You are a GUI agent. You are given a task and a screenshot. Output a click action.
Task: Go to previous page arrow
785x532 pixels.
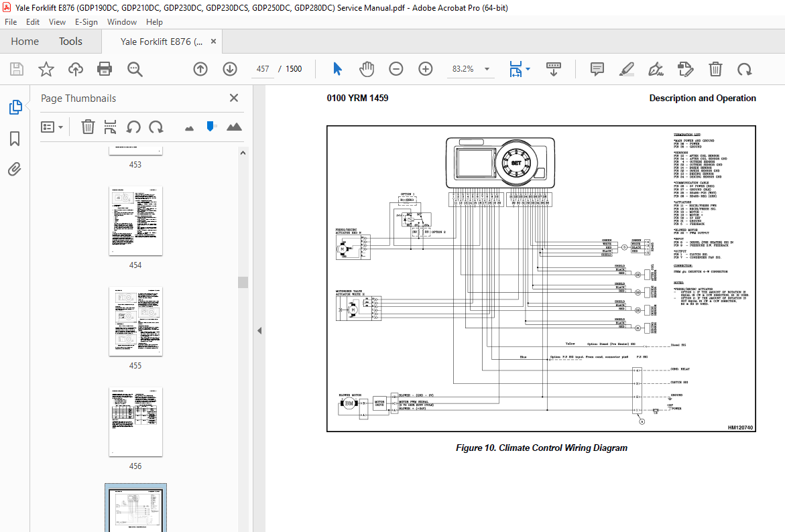pyautogui.click(x=200, y=69)
